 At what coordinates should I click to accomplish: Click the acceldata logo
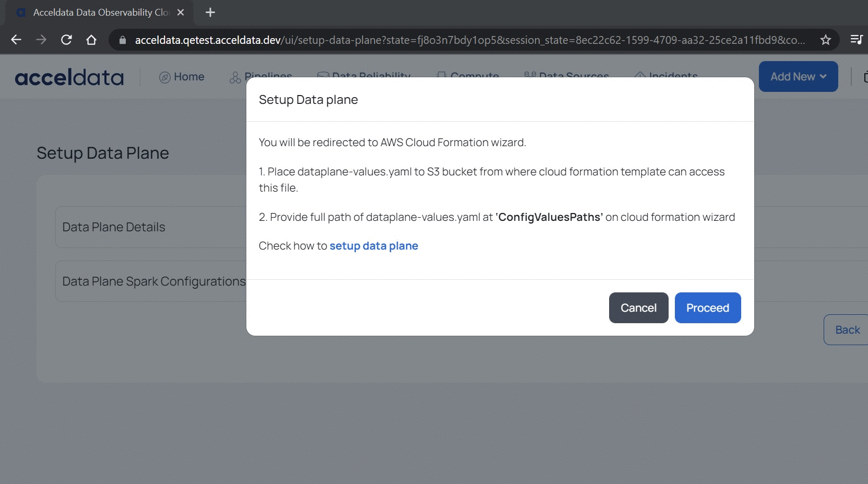click(69, 77)
